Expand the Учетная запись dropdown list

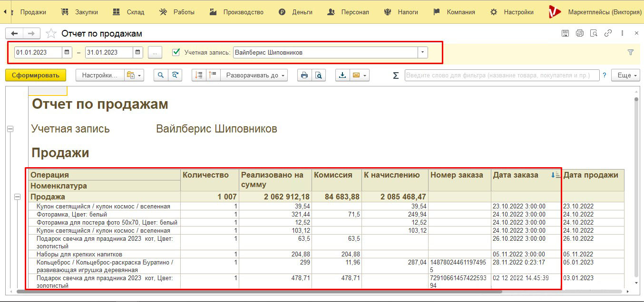pos(423,52)
